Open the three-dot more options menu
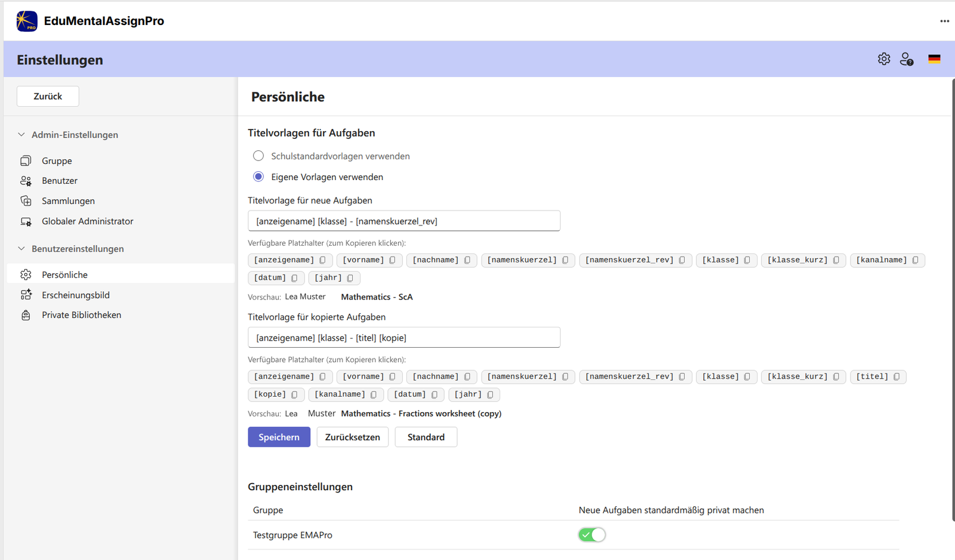955x560 pixels. coord(944,21)
